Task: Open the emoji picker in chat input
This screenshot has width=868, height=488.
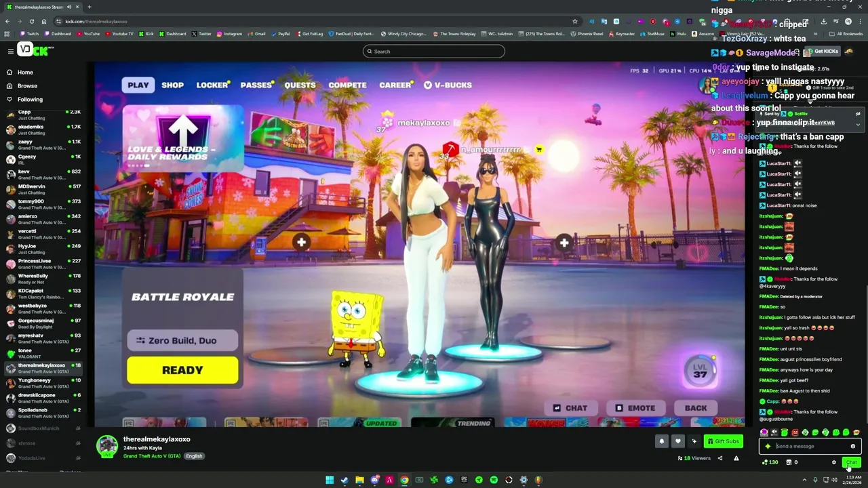Action: [x=852, y=446]
